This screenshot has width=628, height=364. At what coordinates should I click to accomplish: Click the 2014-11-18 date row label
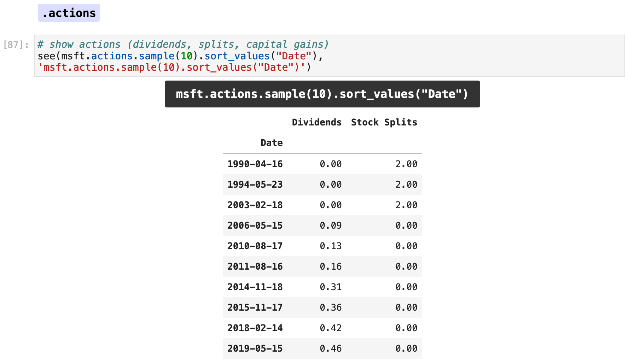coord(255,287)
